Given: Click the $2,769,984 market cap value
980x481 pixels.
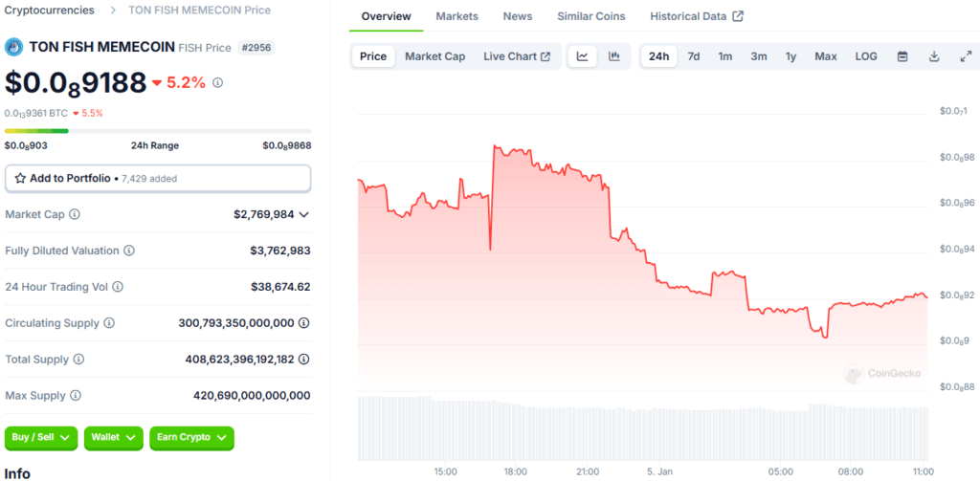Looking at the screenshot, I should pos(264,214).
